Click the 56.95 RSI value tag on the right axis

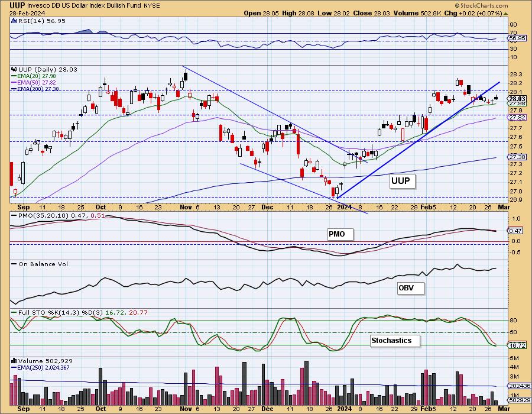click(x=517, y=38)
